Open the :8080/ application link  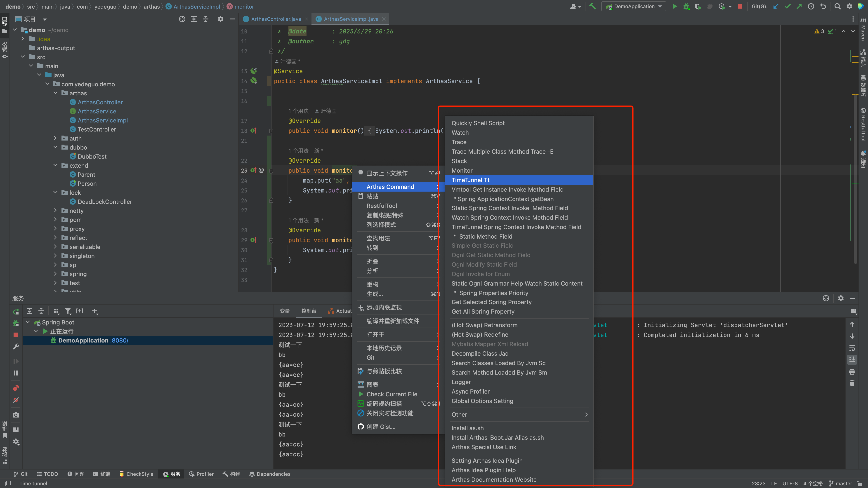(119, 340)
